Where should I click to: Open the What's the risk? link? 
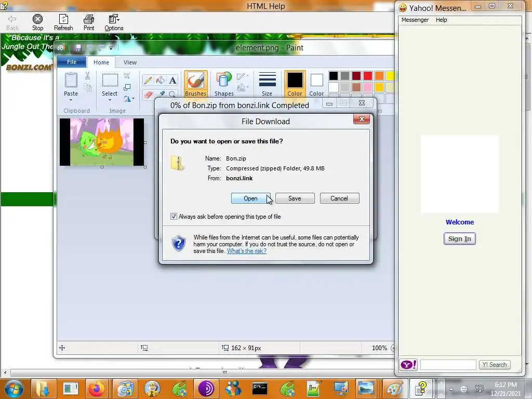(247, 251)
